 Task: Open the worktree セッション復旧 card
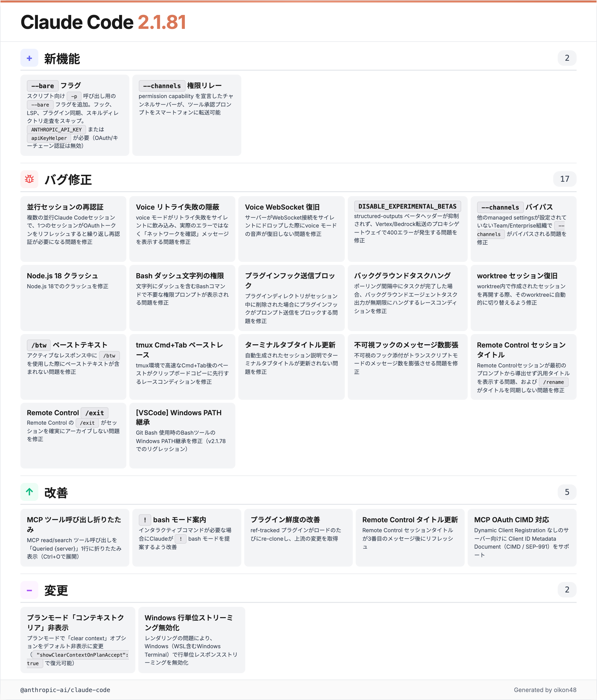point(523,298)
